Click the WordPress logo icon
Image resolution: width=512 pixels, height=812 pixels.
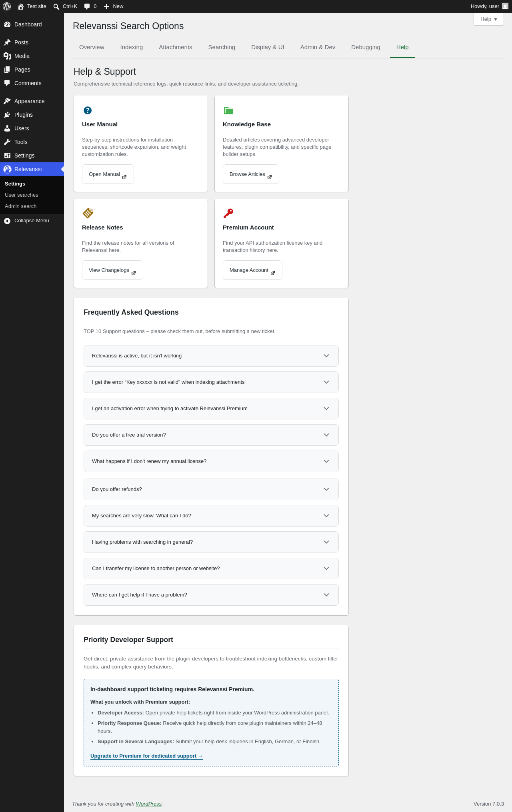7,6
